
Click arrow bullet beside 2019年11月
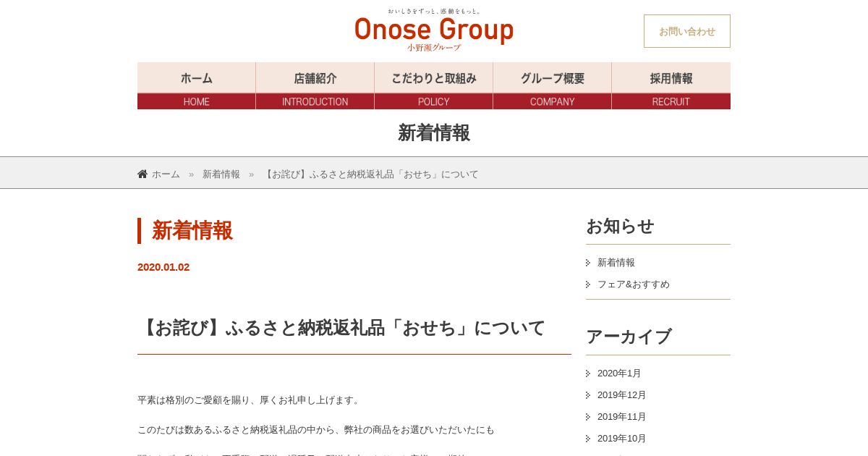588,417
